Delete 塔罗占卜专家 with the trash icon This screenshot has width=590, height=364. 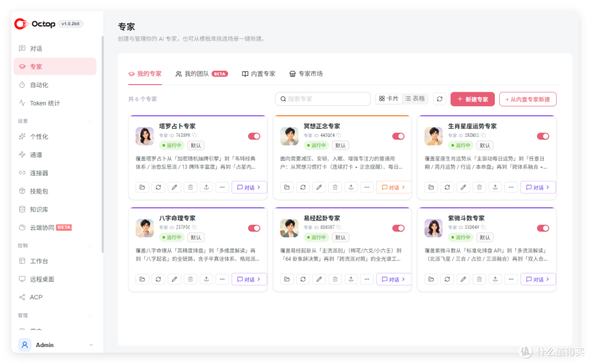(x=191, y=187)
